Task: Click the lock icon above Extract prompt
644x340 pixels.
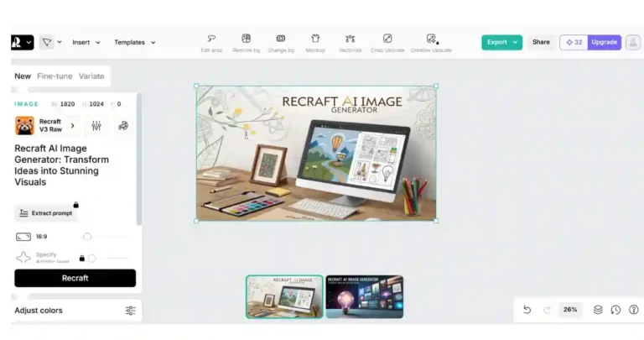Action: point(76,205)
